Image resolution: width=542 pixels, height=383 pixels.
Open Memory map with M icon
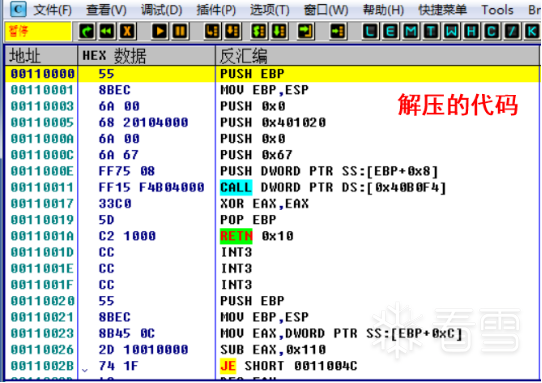(x=410, y=31)
